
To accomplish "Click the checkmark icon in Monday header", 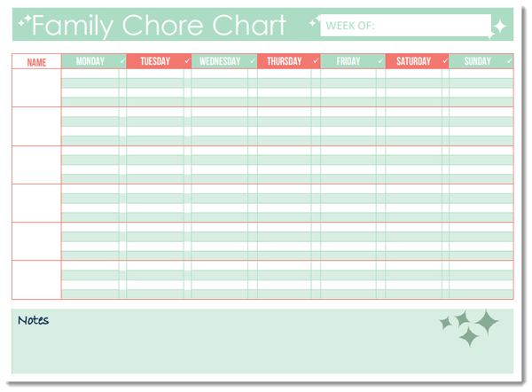I will coord(122,62).
